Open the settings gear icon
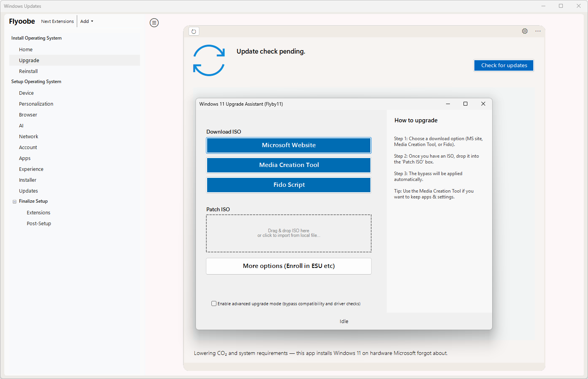588x379 pixels. [x=525, y=31]
